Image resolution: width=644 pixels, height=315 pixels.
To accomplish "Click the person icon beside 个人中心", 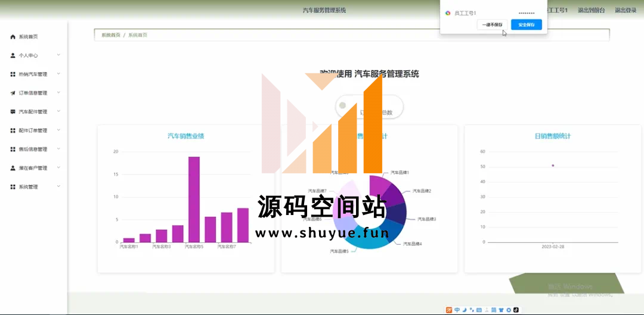I will click(13, 55).
